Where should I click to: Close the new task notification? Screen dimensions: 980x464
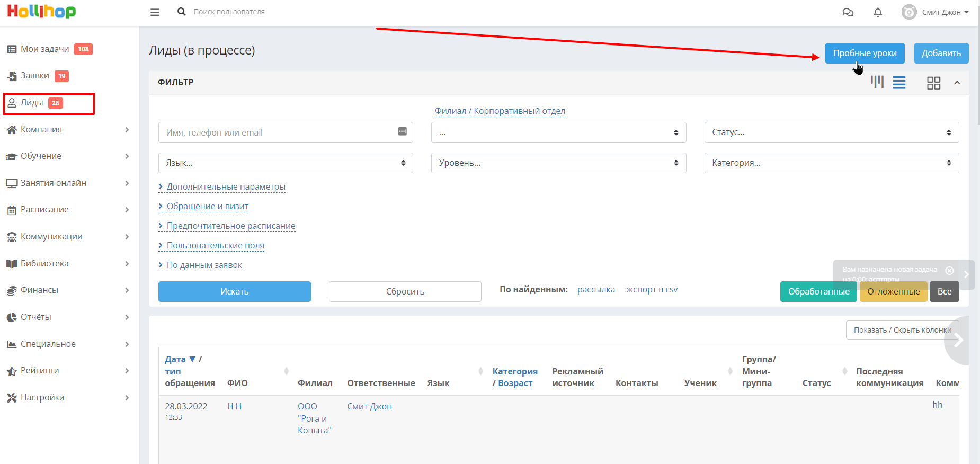point(949,271)
